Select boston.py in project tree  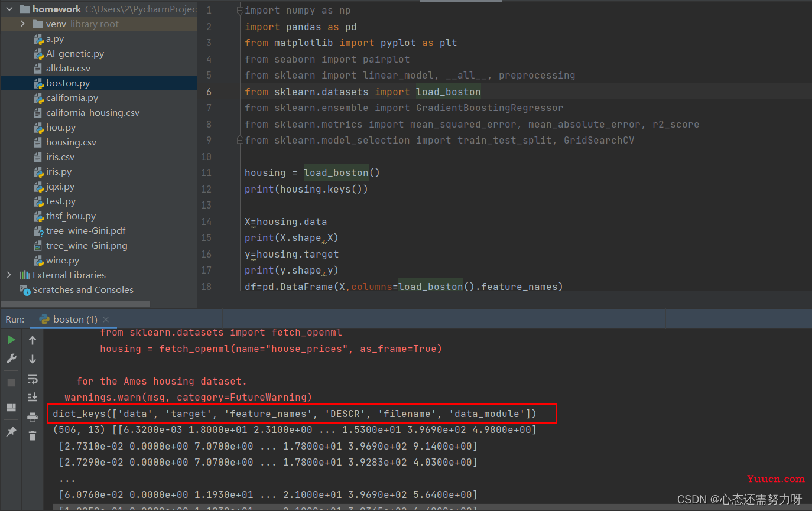pos(68,83)
